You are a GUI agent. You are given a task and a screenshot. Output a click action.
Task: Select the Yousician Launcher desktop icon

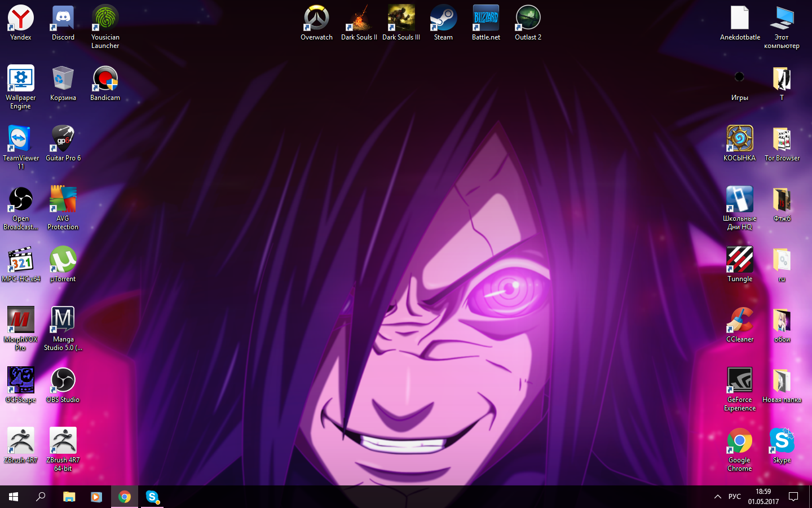pos(105,27)
